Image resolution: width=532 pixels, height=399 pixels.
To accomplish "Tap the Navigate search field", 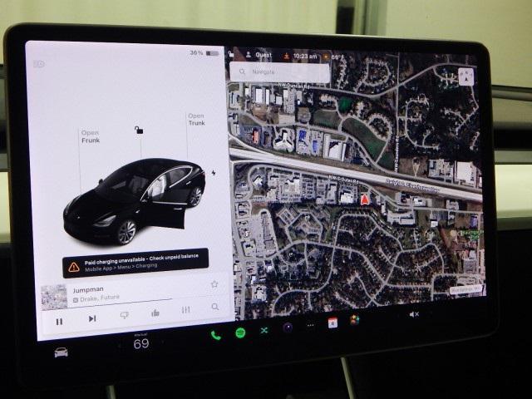I will 279,72.
